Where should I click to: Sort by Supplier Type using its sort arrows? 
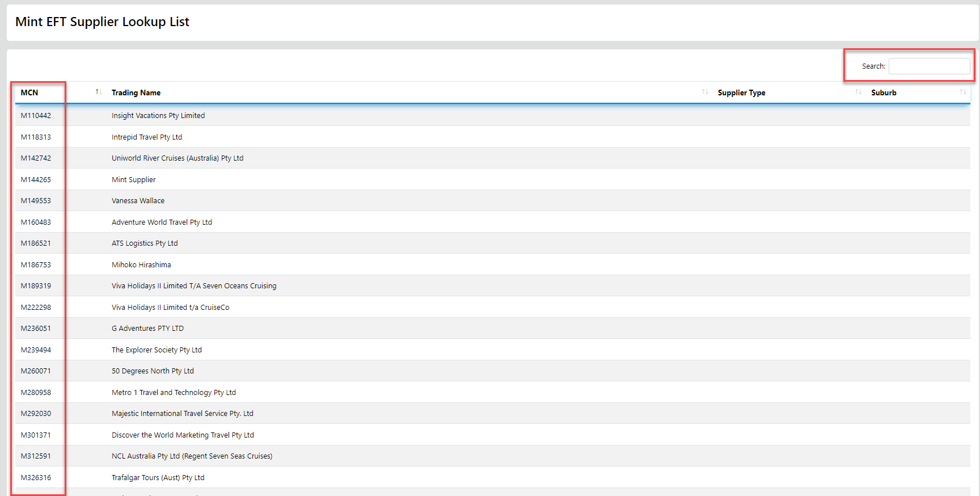tap(859, 92)
